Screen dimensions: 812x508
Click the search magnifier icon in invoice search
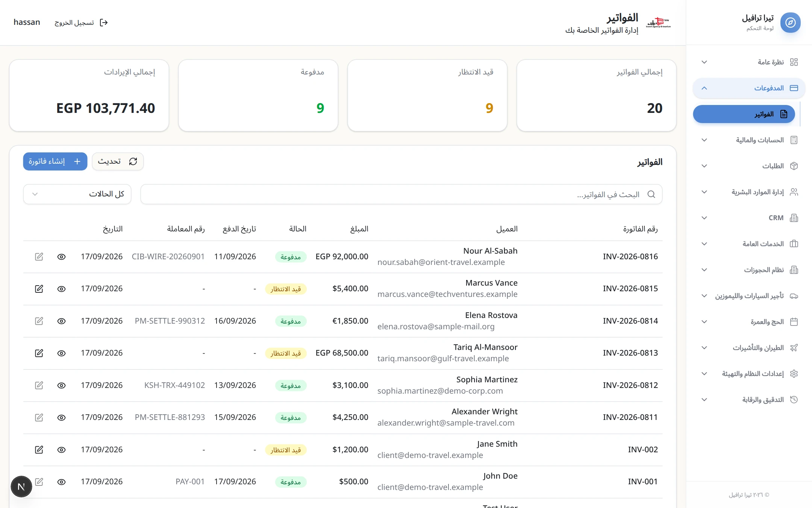click(x=651, y=194)
